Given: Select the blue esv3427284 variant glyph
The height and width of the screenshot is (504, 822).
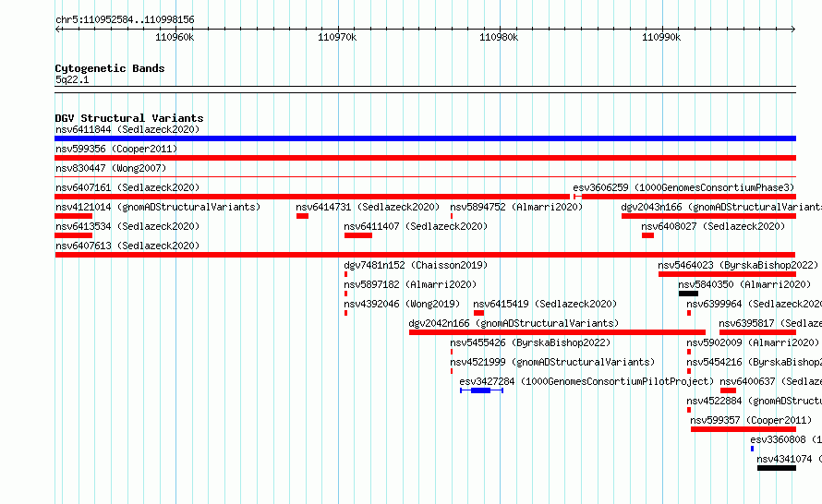Looking at the screenshot, I should click(x=482, y=390).
